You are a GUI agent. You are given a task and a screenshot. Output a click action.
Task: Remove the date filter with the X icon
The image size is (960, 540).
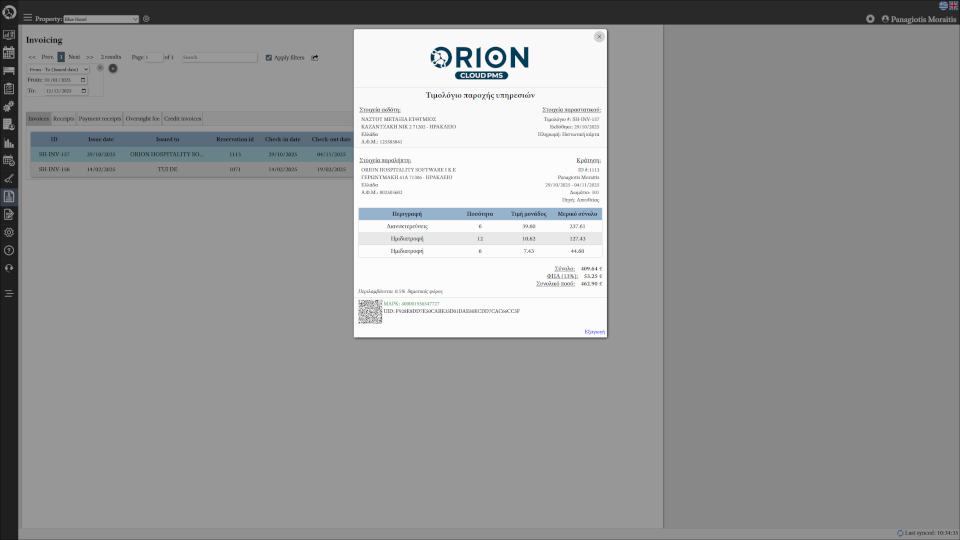coord(100,68)
